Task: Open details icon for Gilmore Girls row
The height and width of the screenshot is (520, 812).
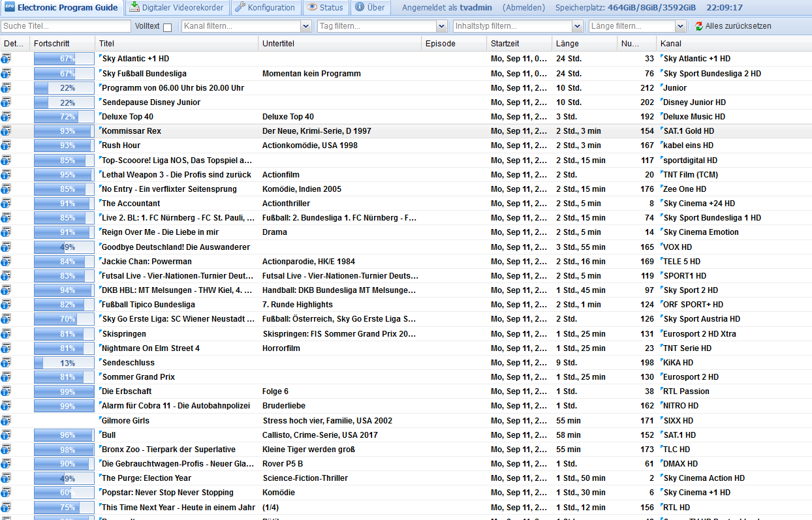Action: 7,420
